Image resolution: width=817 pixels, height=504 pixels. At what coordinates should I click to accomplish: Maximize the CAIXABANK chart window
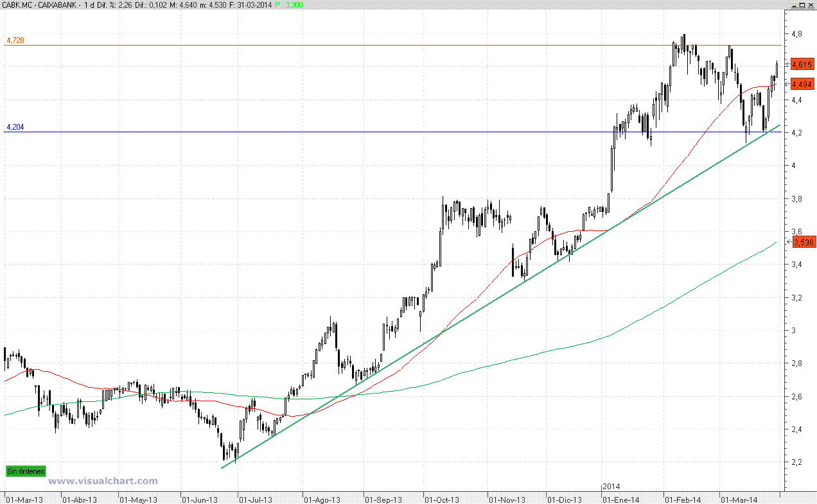802,5
